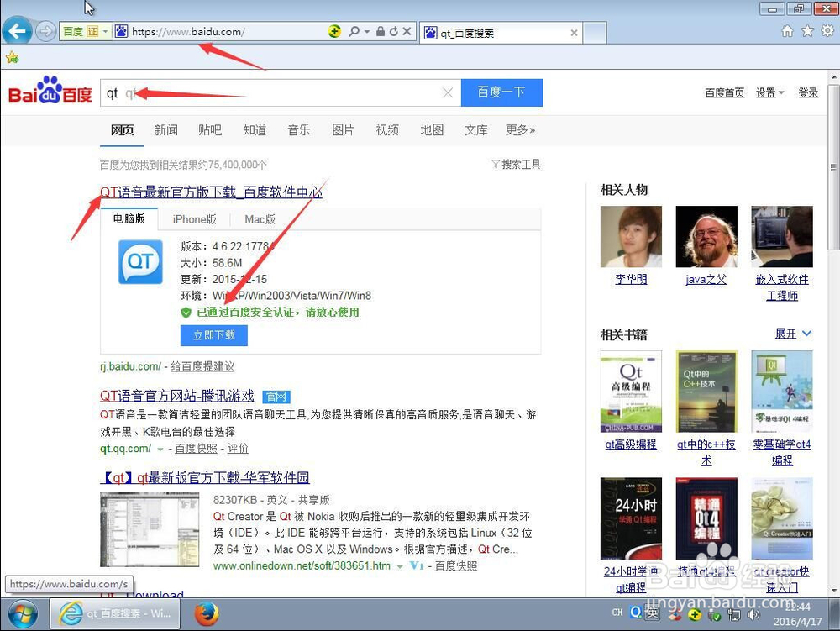840x631 pixels.
Task: Click the 百度快照 link beside qt.qq.com
Action: coord(196,449)
